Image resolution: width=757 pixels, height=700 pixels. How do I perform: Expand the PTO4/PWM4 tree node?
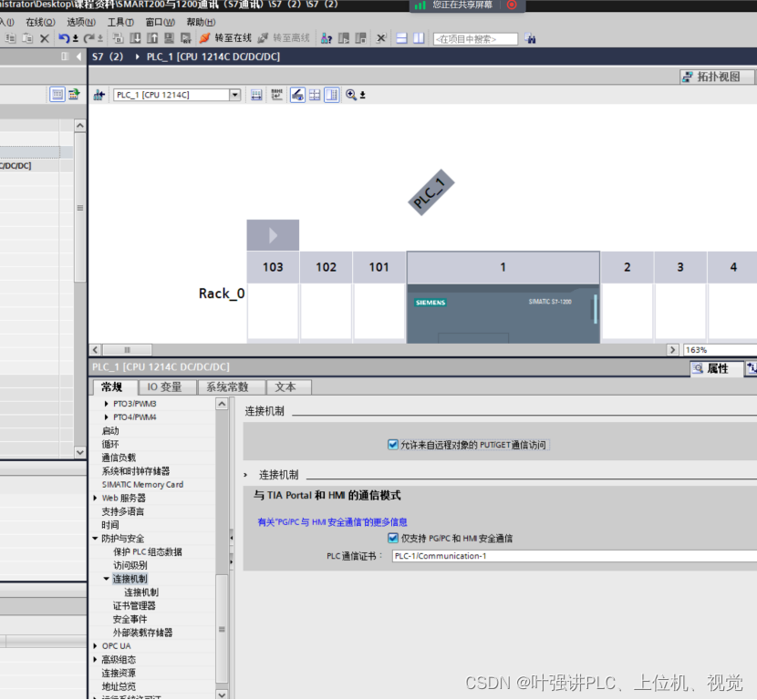click(x=106, y=417)
